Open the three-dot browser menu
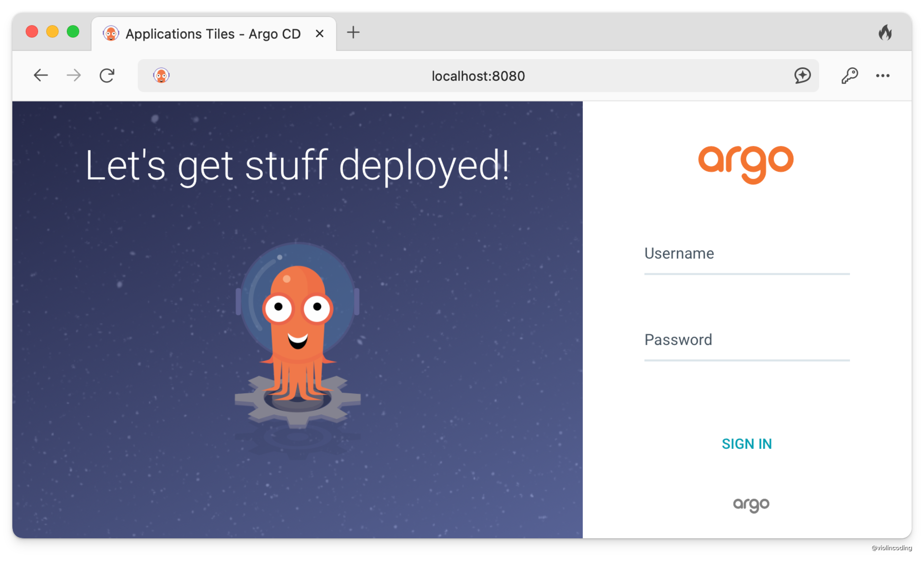This screenshot has width=924, height=563. (x=882, y=76)
